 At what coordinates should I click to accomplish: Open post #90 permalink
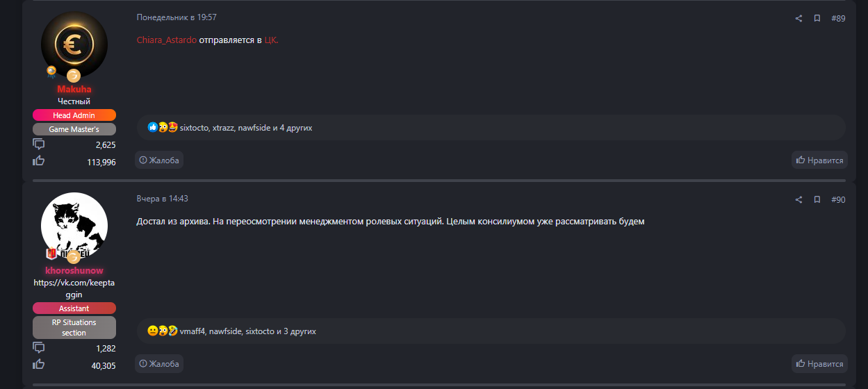[838, 200]
